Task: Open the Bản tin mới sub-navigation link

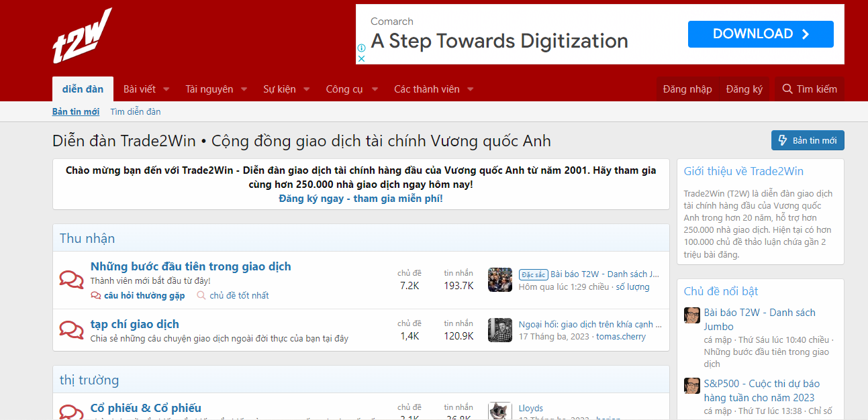Action: (76, 111)
